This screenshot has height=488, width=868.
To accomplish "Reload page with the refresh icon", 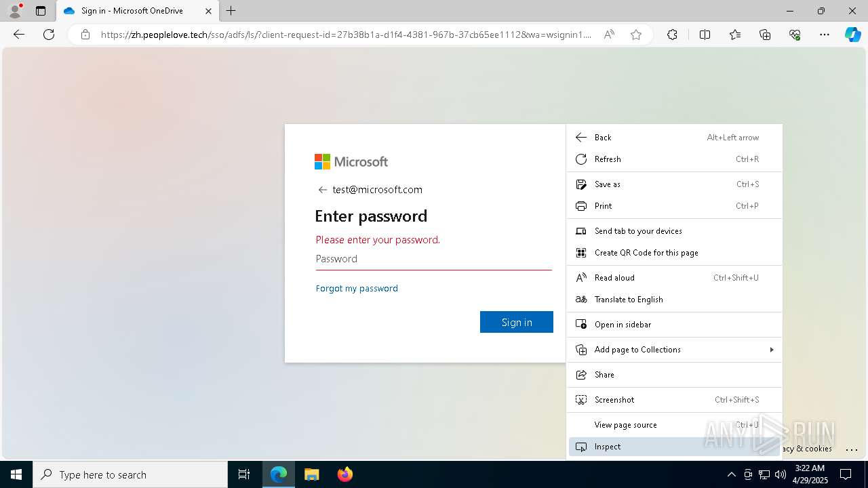I will [49, 35].
